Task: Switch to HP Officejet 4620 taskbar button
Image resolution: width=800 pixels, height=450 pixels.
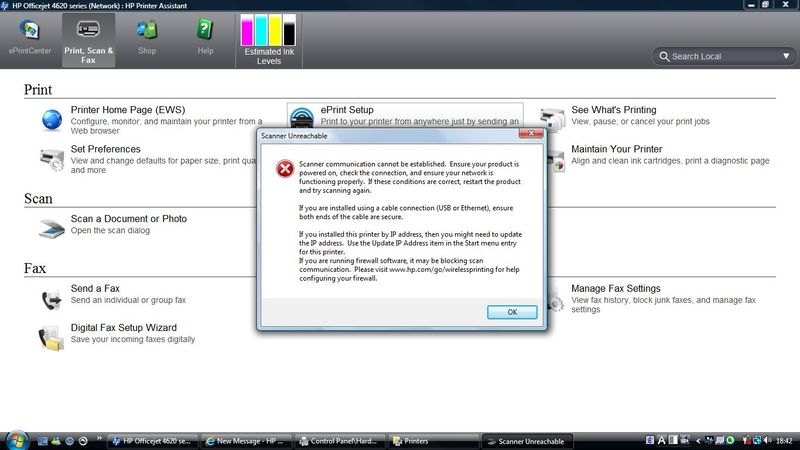Action: coord(152,441)
